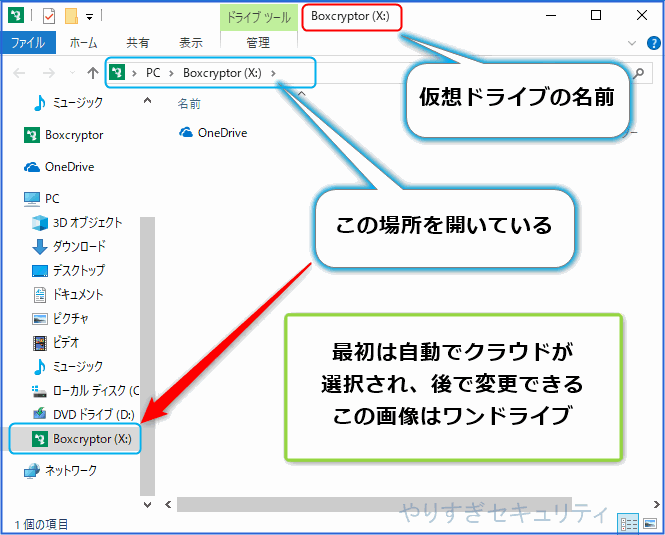Select PC in the navigation pane
The height and width of the screenshot is (535, 665).
coord(52,199)
